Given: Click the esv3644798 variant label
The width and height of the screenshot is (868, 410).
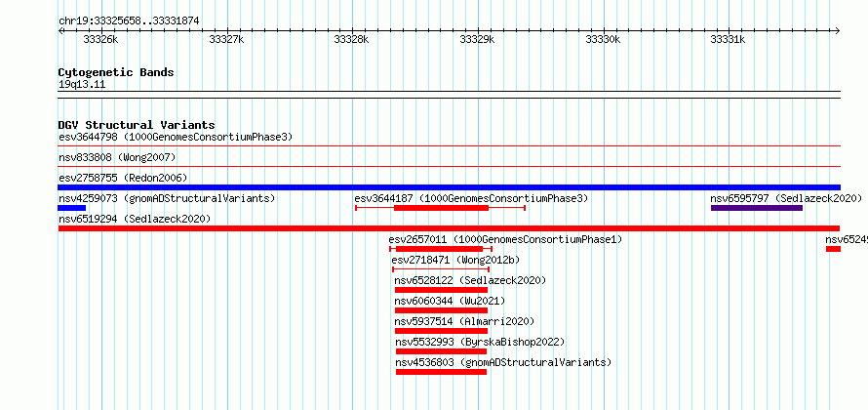Looking at the screenshot, I should (x=176, y=137).
